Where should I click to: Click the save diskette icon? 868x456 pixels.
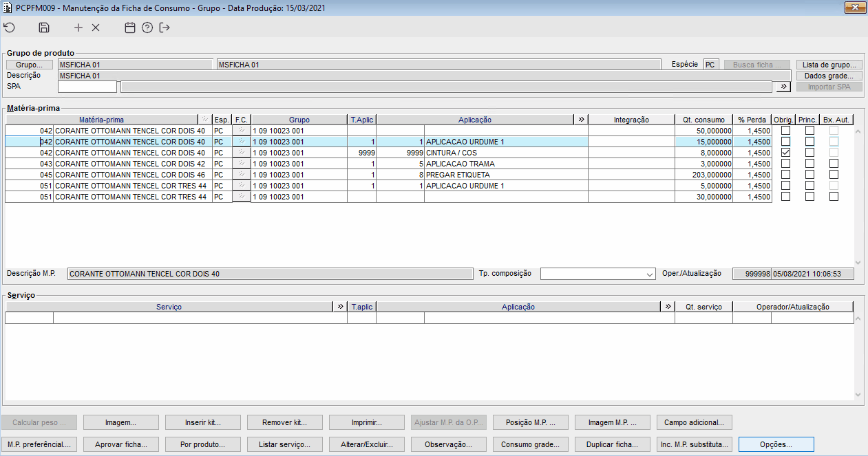click(44, 28)
